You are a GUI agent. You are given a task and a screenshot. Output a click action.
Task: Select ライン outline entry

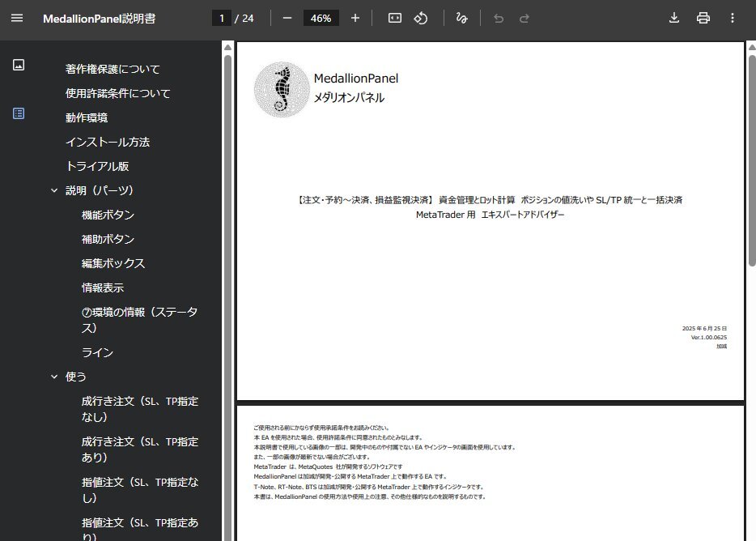97,353
